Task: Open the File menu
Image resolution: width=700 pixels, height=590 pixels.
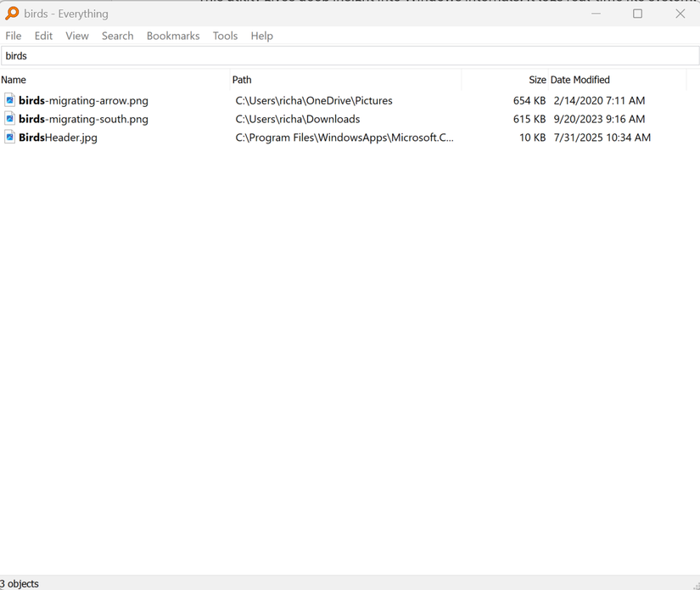Action: pos(13,36)
